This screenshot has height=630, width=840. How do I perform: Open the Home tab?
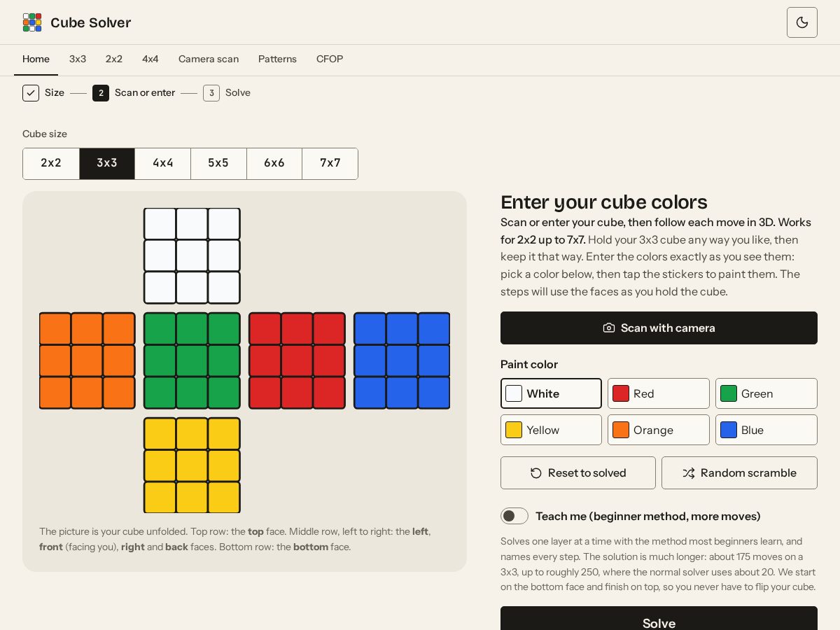tap(36, 59)
